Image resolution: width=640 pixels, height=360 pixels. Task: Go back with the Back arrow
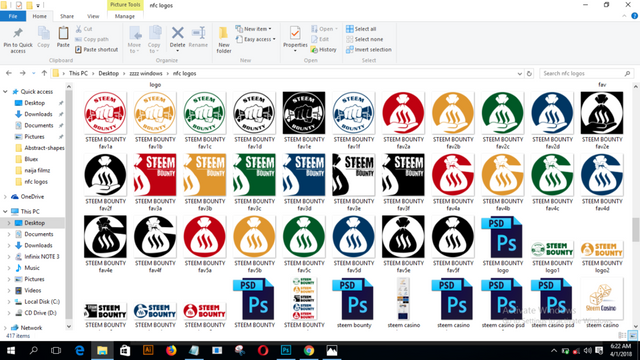tap(9, 73)
